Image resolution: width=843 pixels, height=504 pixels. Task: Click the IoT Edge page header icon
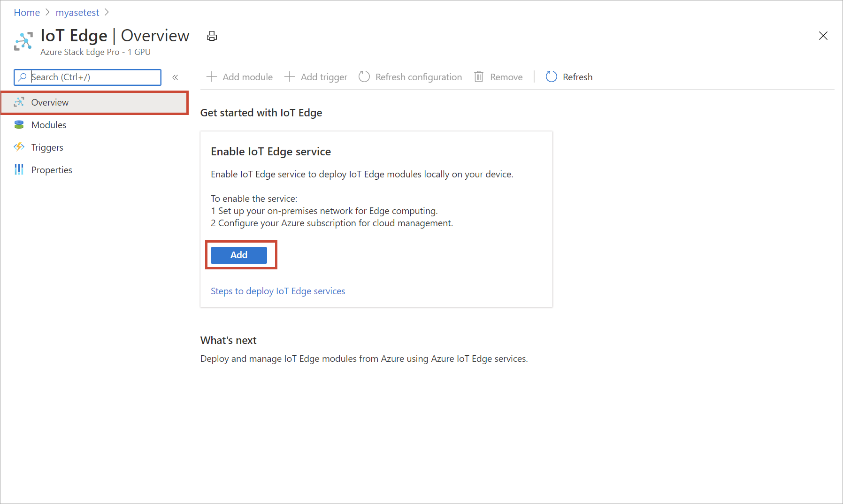point(23,41)
